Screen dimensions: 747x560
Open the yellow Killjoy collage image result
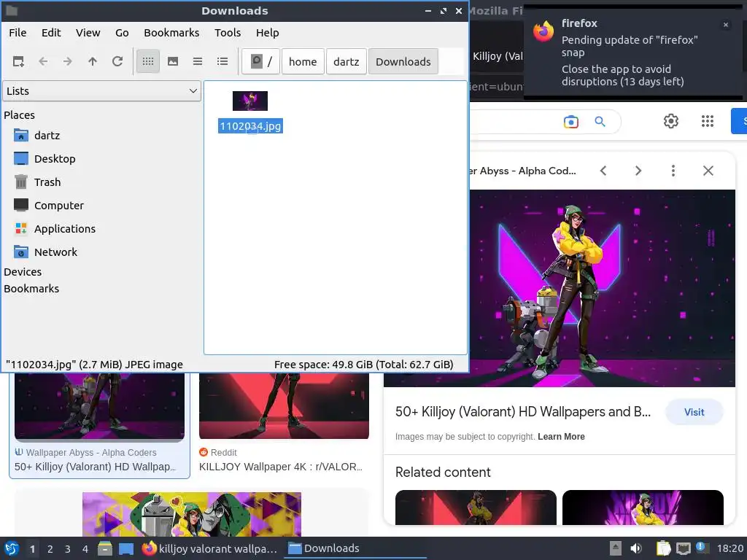tap(192, 514)
